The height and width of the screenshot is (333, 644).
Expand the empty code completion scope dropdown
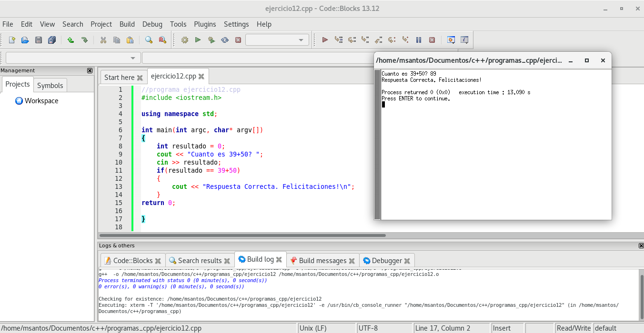click(x=133, y=58)
